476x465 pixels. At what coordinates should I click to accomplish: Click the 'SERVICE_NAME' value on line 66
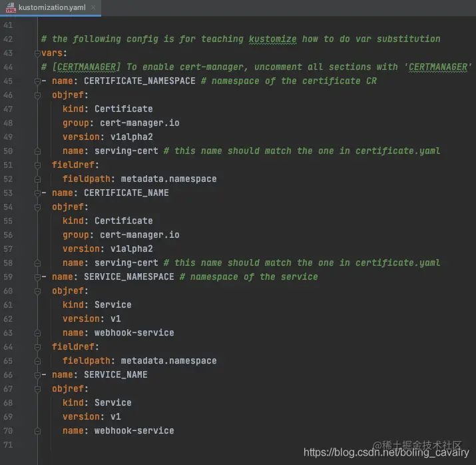coord(116,375)
